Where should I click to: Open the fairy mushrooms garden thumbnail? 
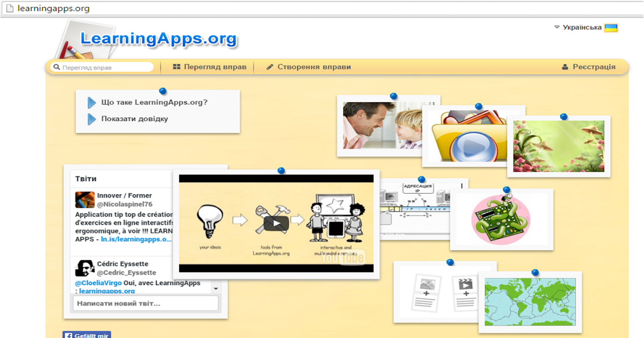tap(559, 146)
